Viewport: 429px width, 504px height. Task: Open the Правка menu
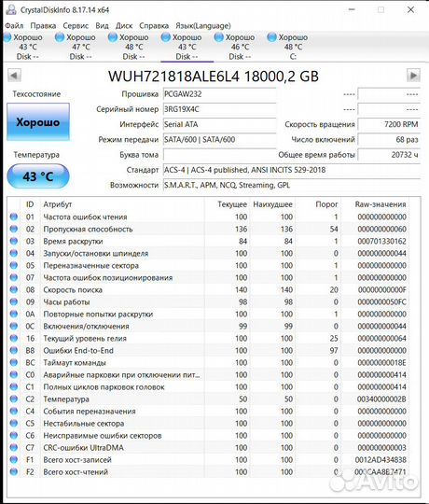43,26
